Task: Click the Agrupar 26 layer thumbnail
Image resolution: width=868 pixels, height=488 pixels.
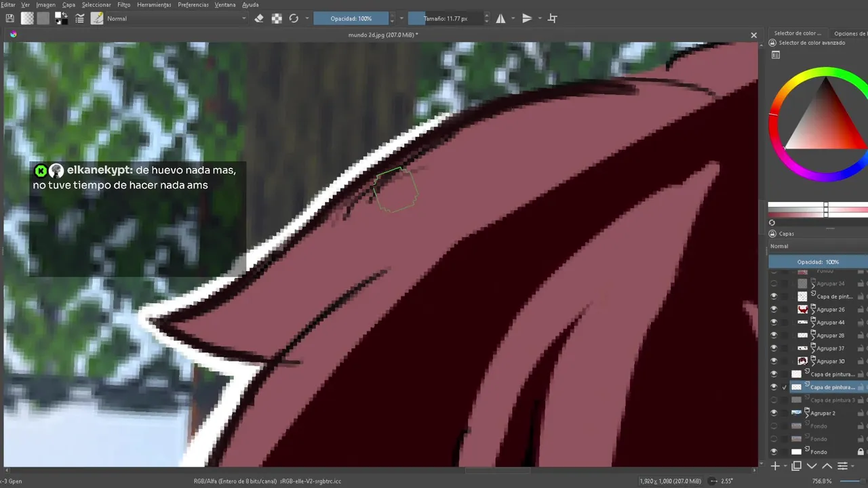Action: [803, 309]
